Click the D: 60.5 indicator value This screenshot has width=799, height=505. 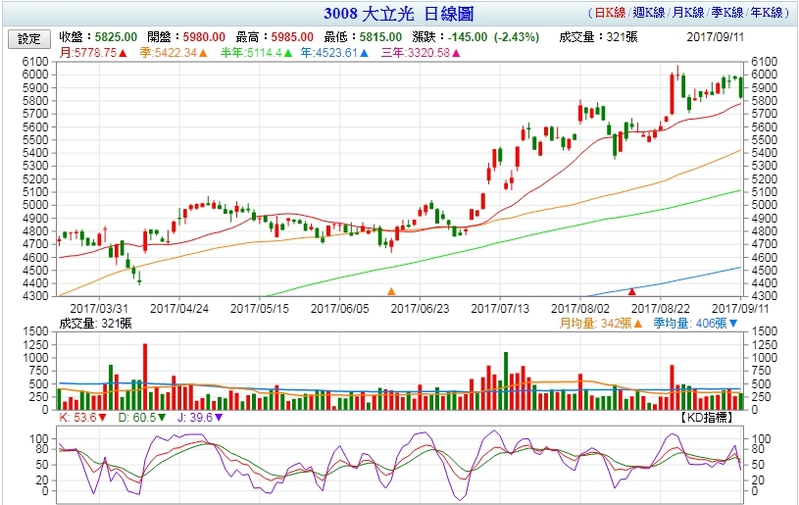138,418
